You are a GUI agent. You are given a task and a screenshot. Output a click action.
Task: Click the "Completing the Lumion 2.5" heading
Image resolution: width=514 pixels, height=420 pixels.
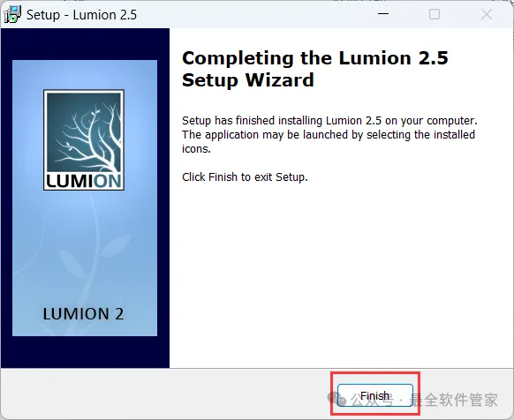(x=315, y=58)
